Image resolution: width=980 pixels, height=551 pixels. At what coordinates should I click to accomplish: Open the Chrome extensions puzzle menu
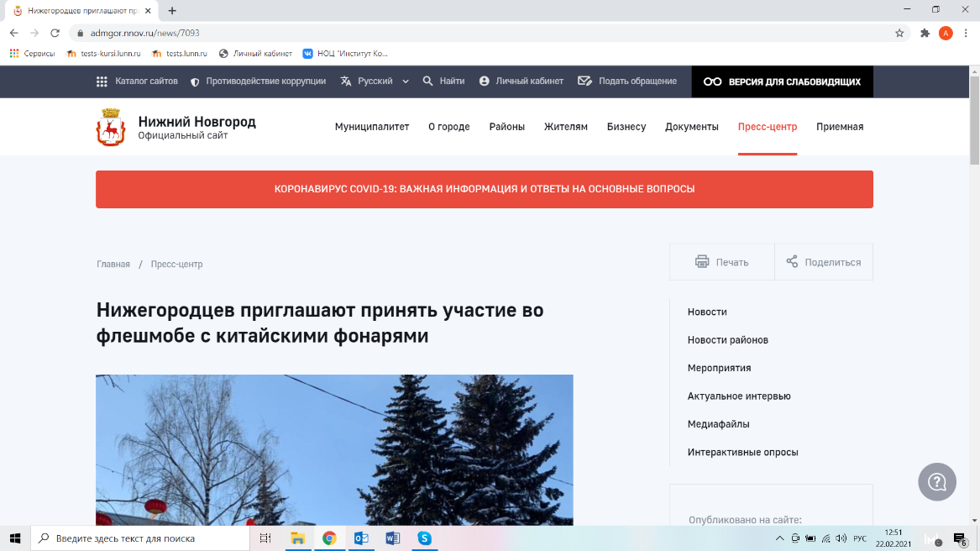point(925,34)
